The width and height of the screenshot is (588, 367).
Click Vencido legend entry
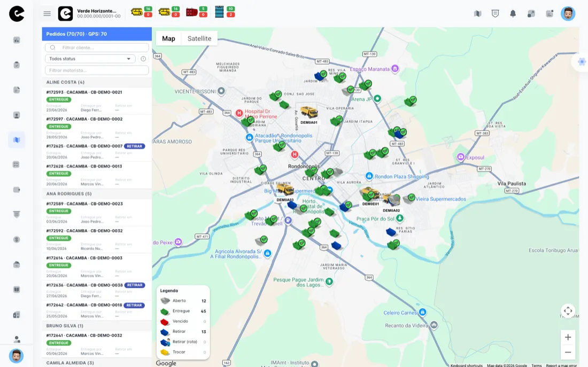(183, 321)
